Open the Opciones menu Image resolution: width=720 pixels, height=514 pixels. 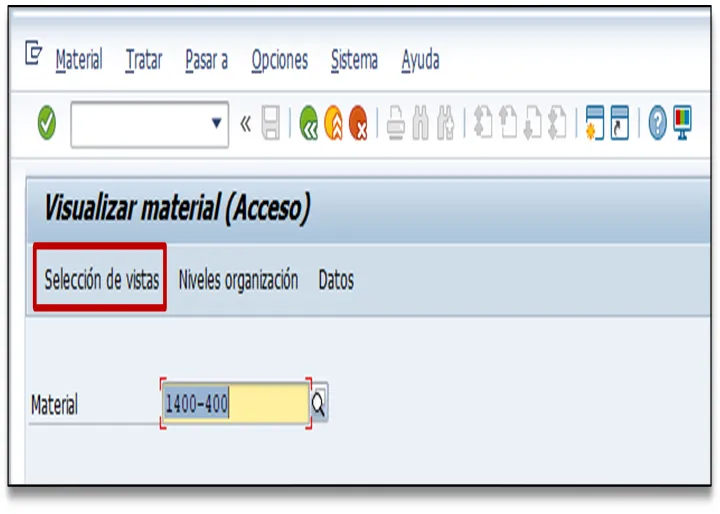[x=280, y=60]
